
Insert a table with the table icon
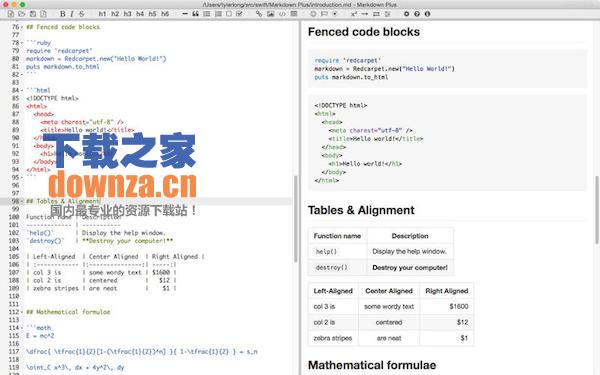294,14
